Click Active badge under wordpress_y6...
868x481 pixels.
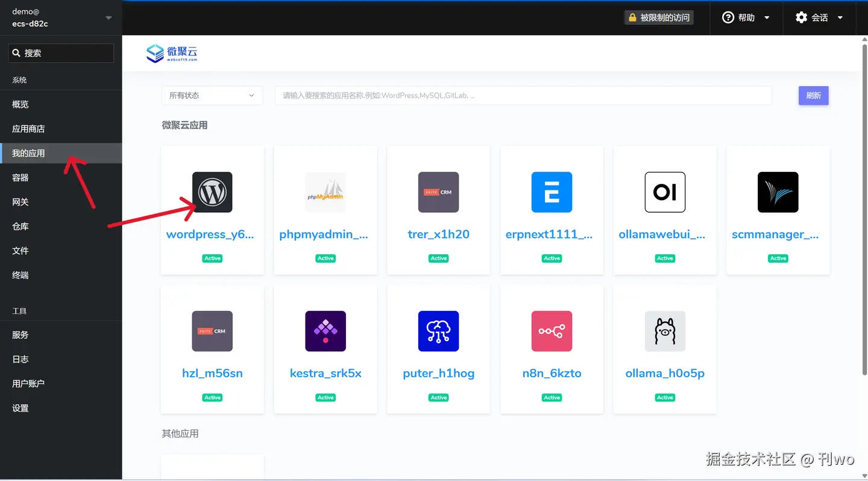point(212,258)
